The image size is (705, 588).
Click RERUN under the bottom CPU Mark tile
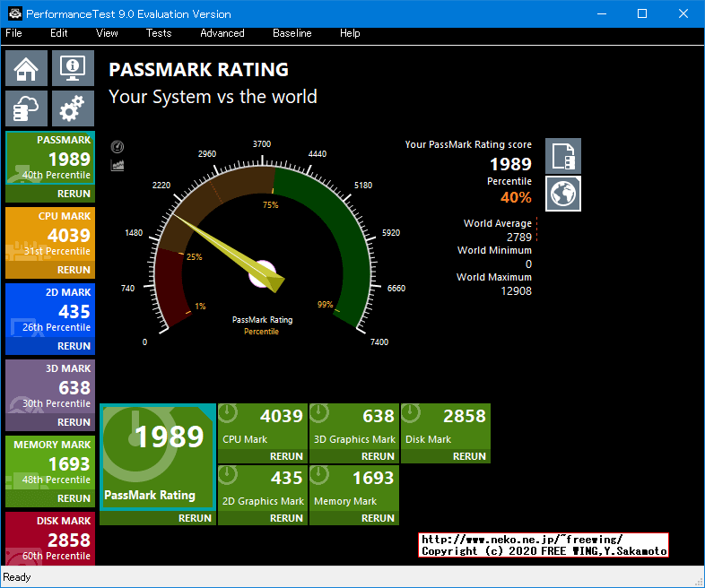(x=286, y=456)
